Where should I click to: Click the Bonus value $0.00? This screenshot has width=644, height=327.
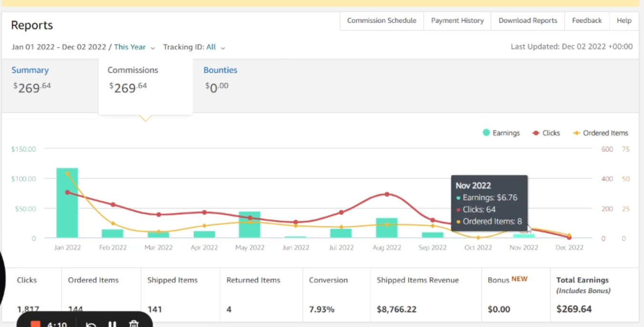coord(499,309)
